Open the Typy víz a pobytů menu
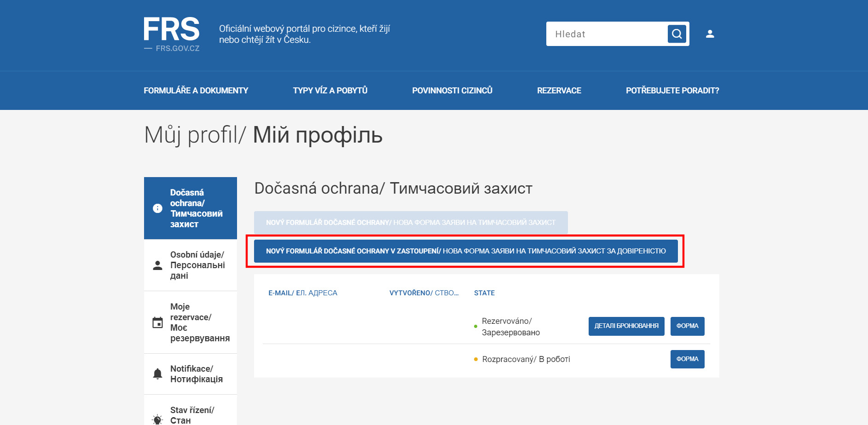868x425 pixels. [x=330, y=91]
